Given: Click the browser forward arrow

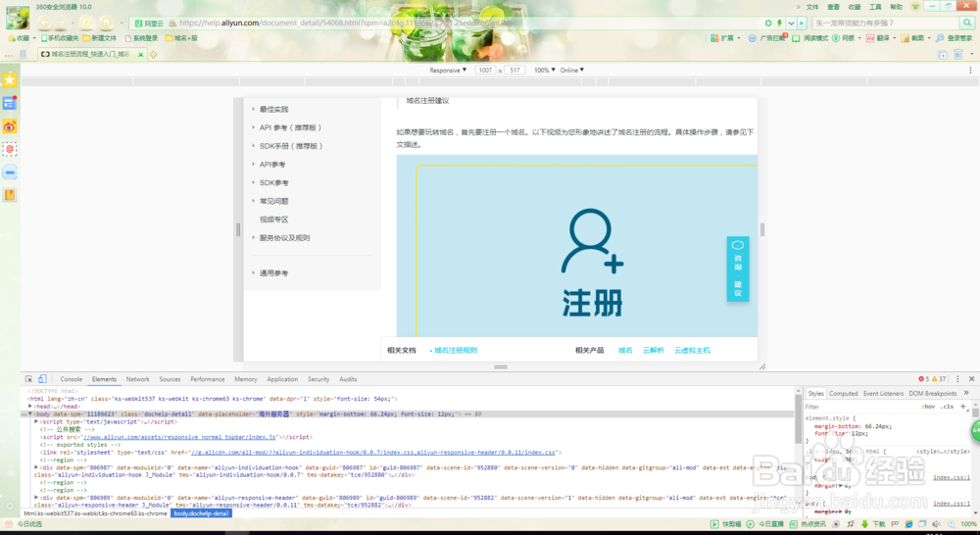Looking at the screenshot, I should (x=61, y=24).
